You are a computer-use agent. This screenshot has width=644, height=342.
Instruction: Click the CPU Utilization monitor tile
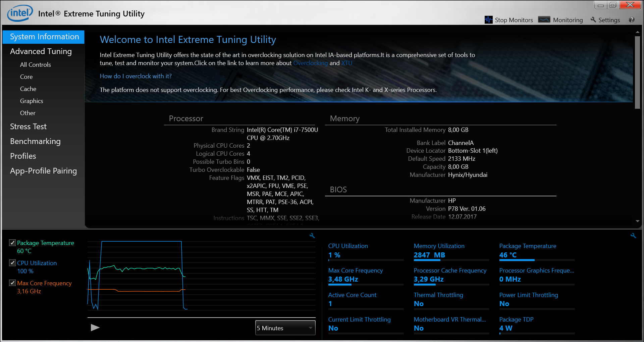click(366, 252)
